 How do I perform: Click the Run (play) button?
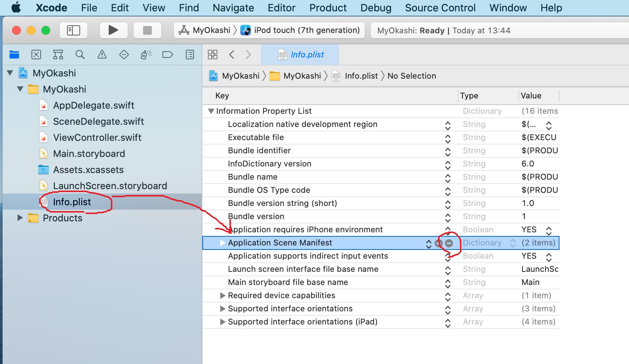[113, 30]
